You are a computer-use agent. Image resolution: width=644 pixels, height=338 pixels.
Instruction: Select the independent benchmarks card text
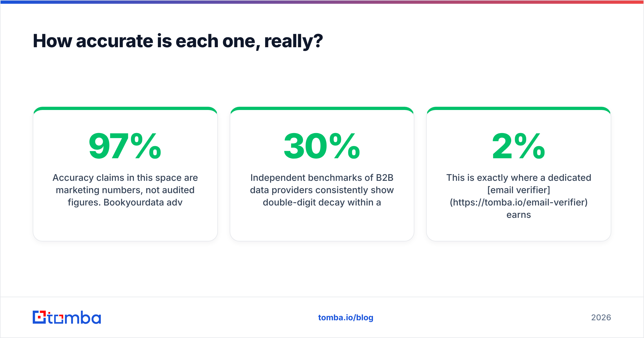tap(322, 190)
